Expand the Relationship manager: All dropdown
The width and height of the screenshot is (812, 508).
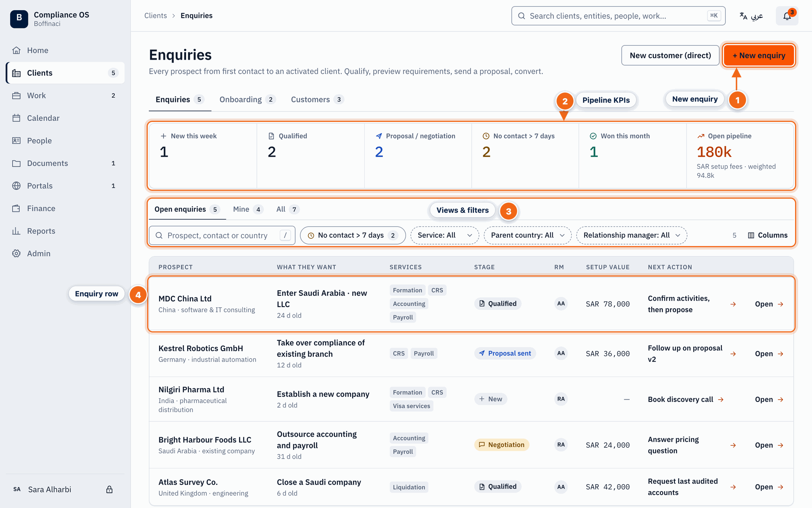631,235
